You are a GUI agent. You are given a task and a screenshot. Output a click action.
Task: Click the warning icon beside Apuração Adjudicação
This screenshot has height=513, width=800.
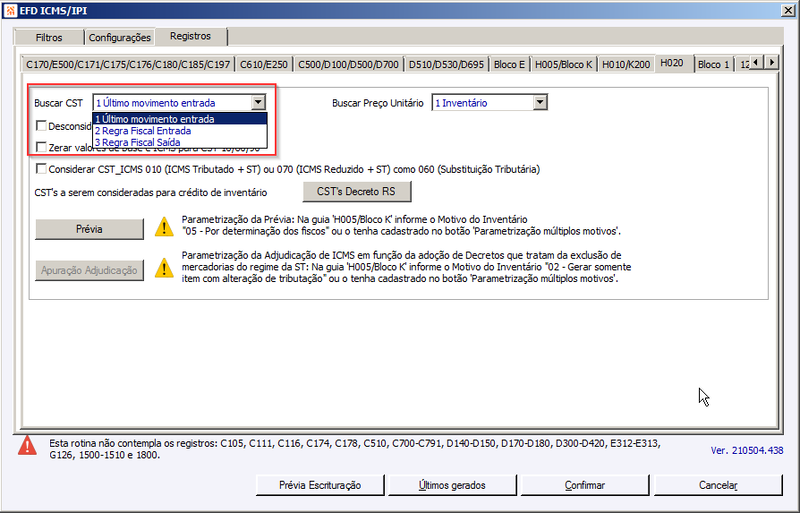pyautogui.click(x=164, y=267)
